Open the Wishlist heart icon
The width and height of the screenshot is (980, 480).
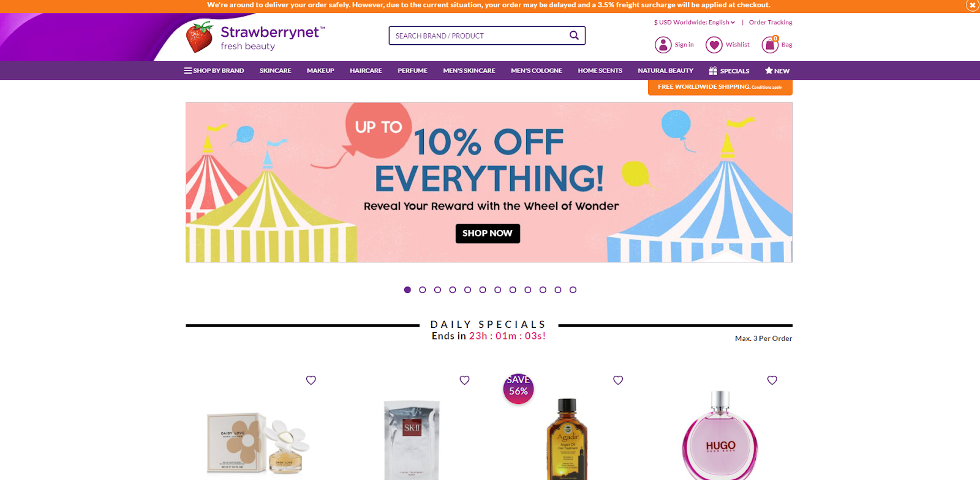pyautogui.click(x=714, y=45)
